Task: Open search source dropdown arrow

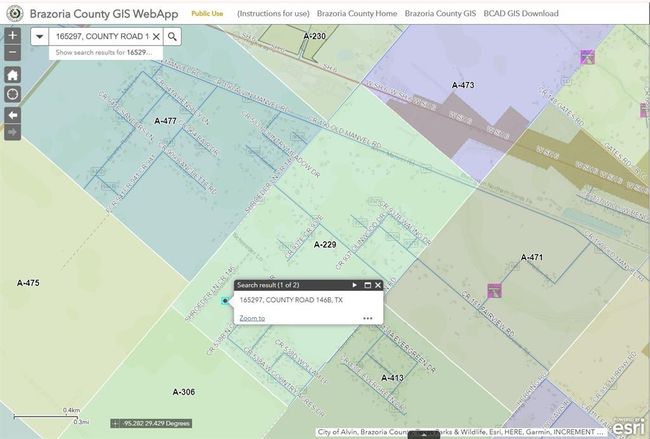Action: click(38, 36)
